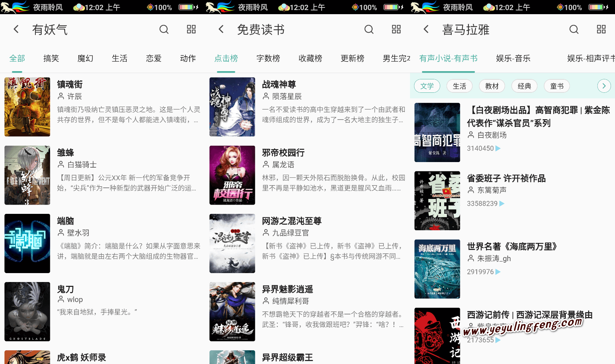Open the 战魂神尊 cover thumbnail
Screen dimensions: 615x364
(x=232, y=107)
